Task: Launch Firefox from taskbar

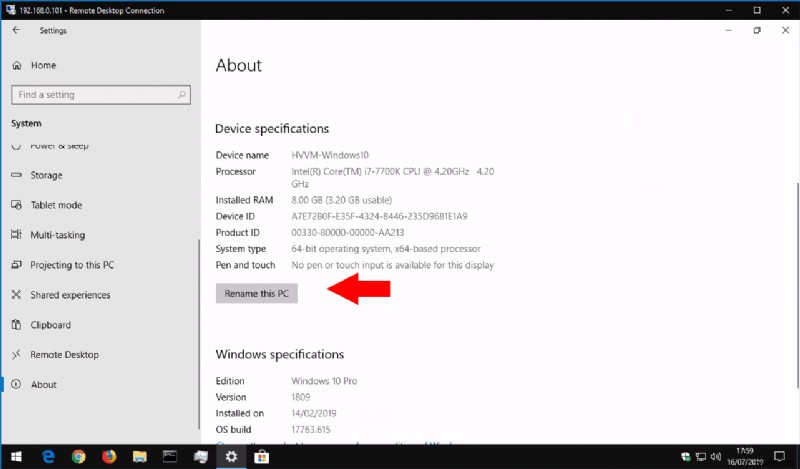Action: 109,457
